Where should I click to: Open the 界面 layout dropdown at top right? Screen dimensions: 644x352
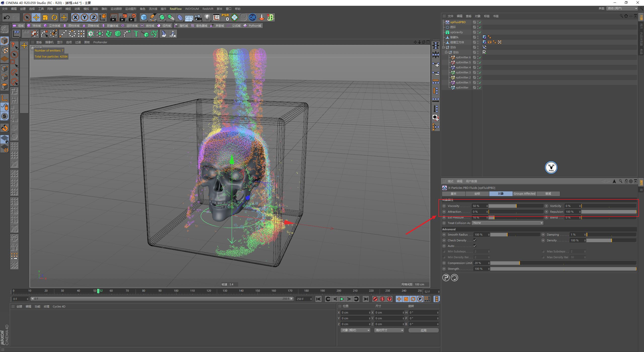pyautogui.click(x=621, y=8)
